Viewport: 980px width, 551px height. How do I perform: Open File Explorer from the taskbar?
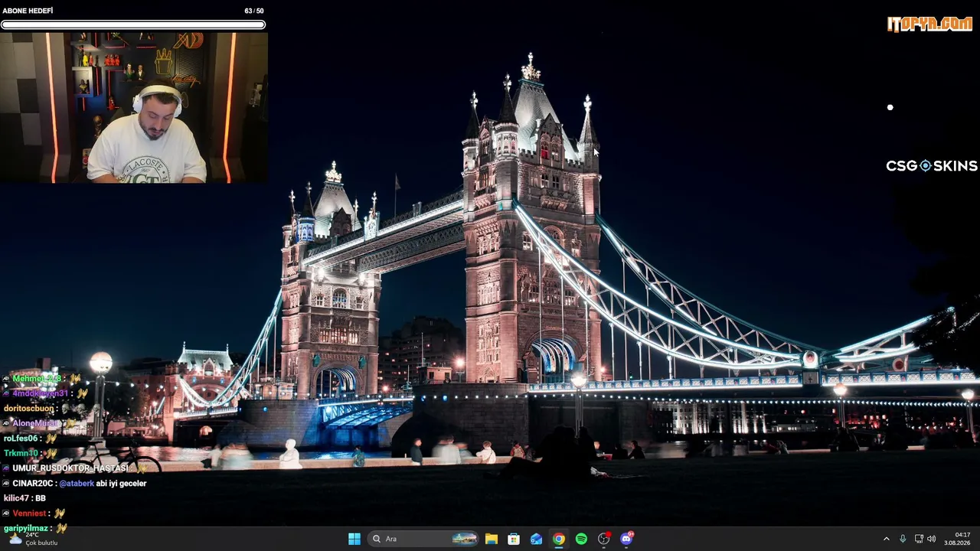pyautogui.click(x=492, y=539)
